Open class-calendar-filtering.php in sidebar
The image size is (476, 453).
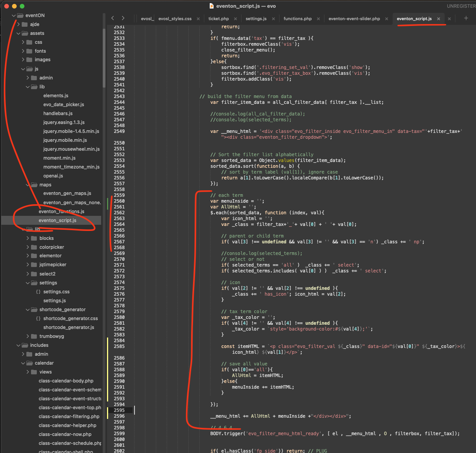(69, 417)
